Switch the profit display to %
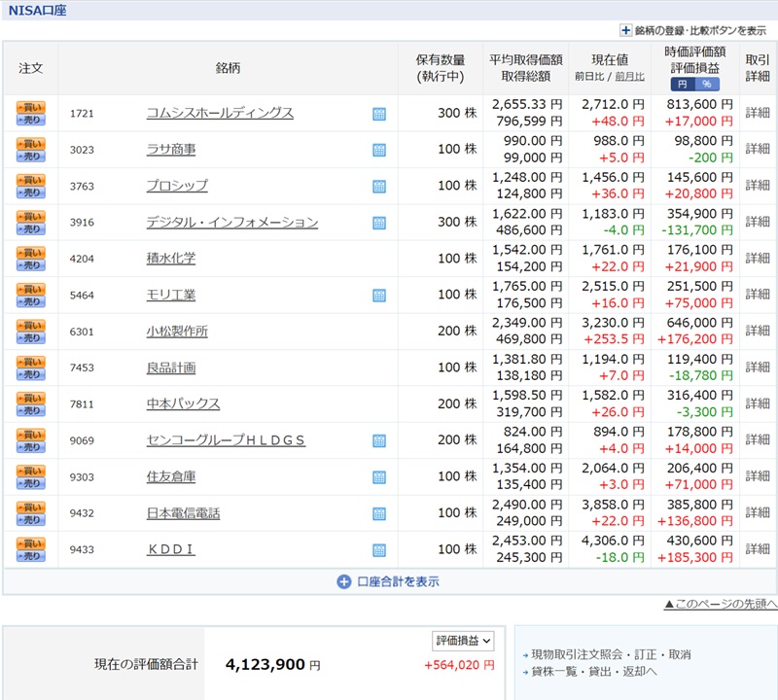The width and height of the screenshot is (778, 700). 707,85
